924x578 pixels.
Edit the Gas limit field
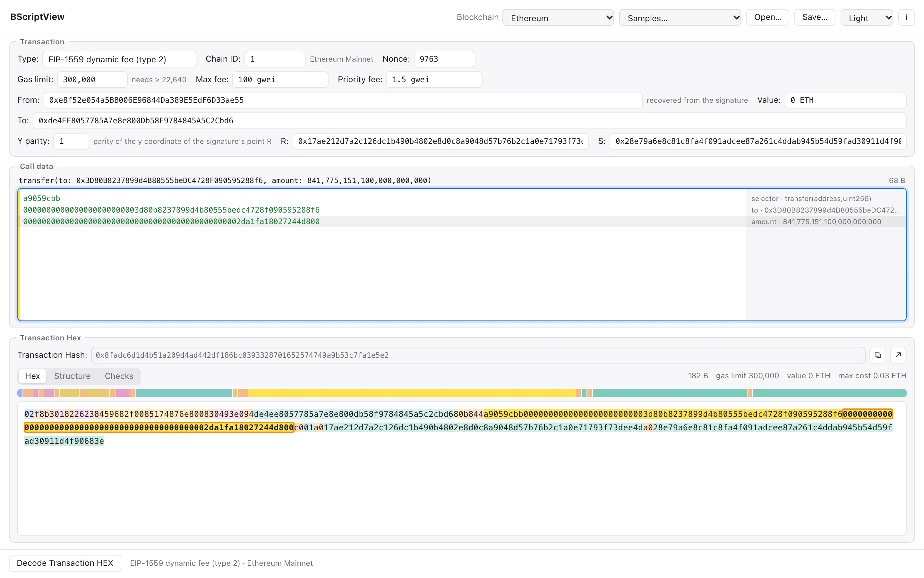tap(92, 80)
